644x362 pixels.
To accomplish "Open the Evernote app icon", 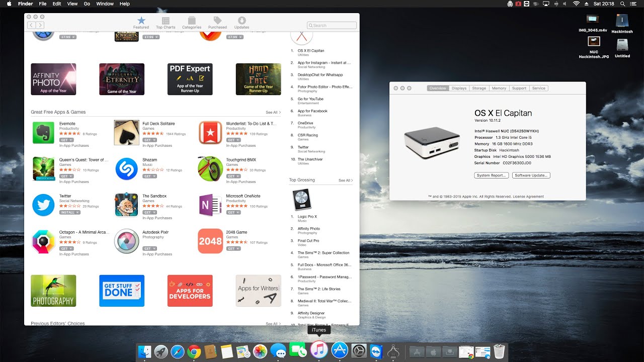I will (x=43, y=133).
